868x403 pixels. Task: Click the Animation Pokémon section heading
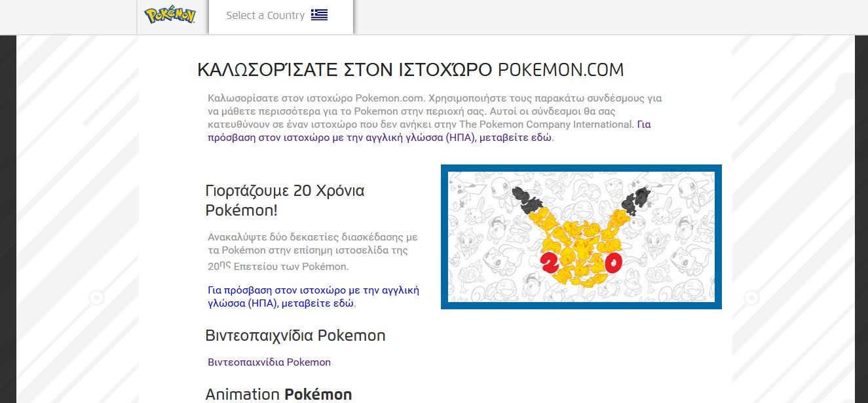(x=278, y=394)
